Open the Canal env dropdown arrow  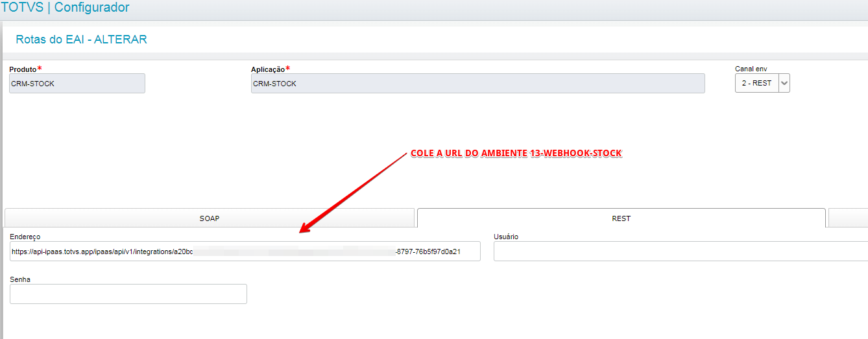tap(784, 83)
